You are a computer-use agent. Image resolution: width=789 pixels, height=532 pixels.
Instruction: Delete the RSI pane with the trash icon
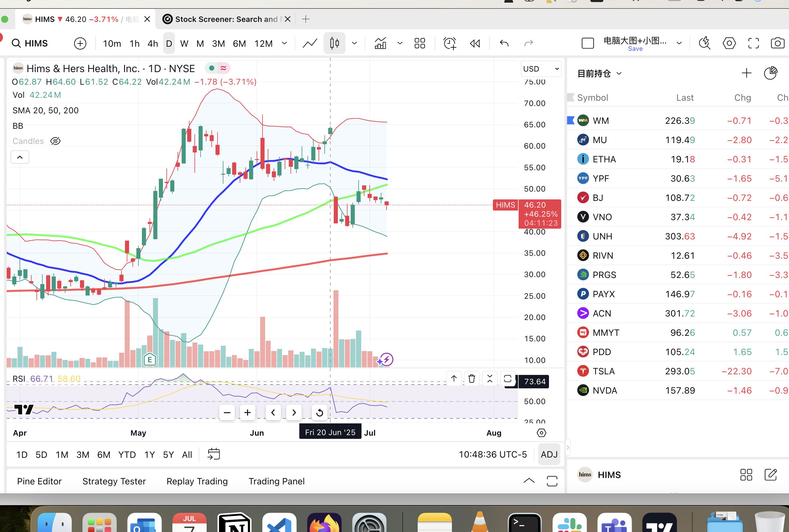(x=471, y=378)
